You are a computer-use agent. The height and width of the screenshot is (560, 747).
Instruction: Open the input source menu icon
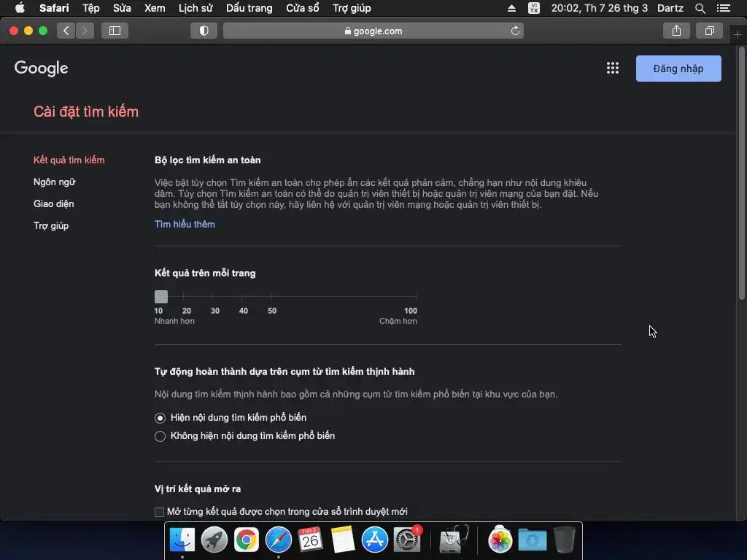coord(534,8)
